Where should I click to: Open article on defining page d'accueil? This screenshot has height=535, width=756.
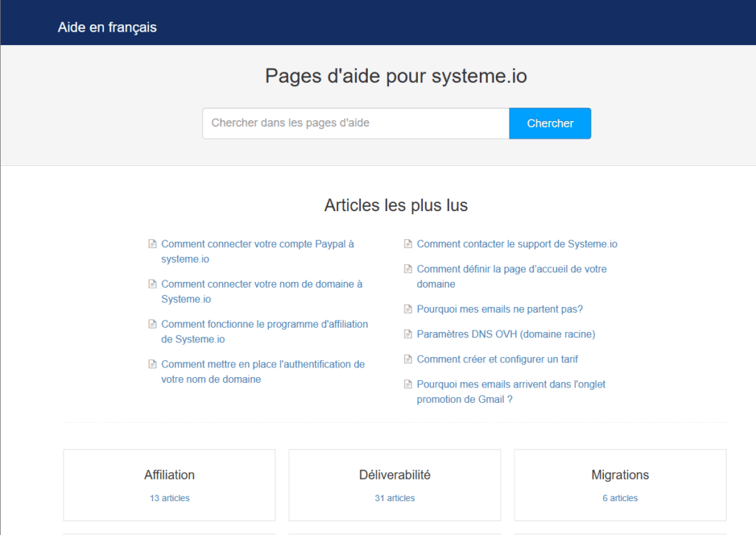point(512,277)
